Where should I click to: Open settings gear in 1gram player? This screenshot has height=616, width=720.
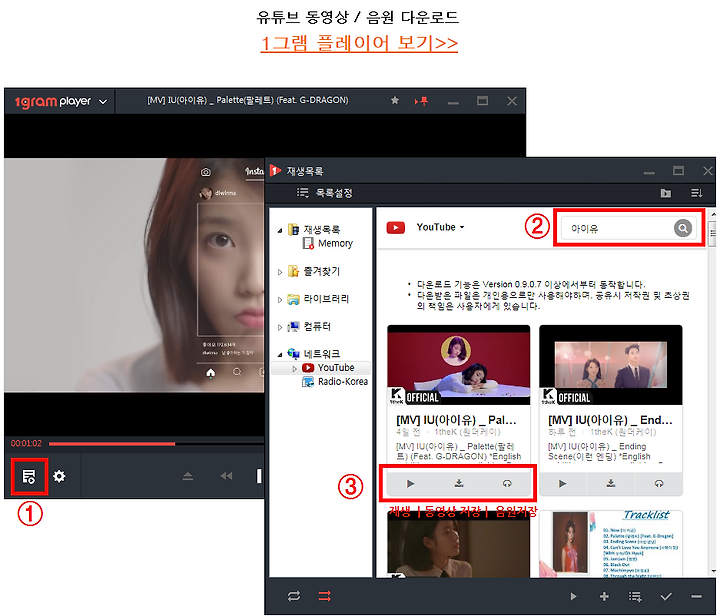click(59, 476)
